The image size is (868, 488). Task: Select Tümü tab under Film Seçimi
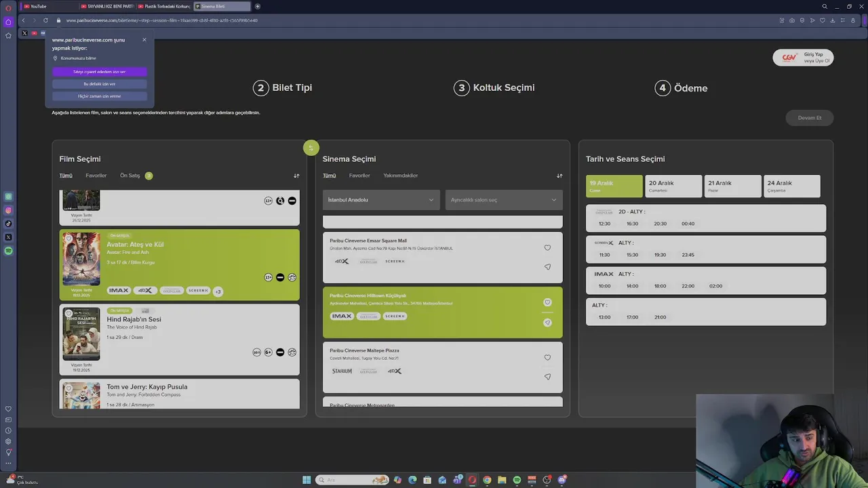(x=66, y=176)
